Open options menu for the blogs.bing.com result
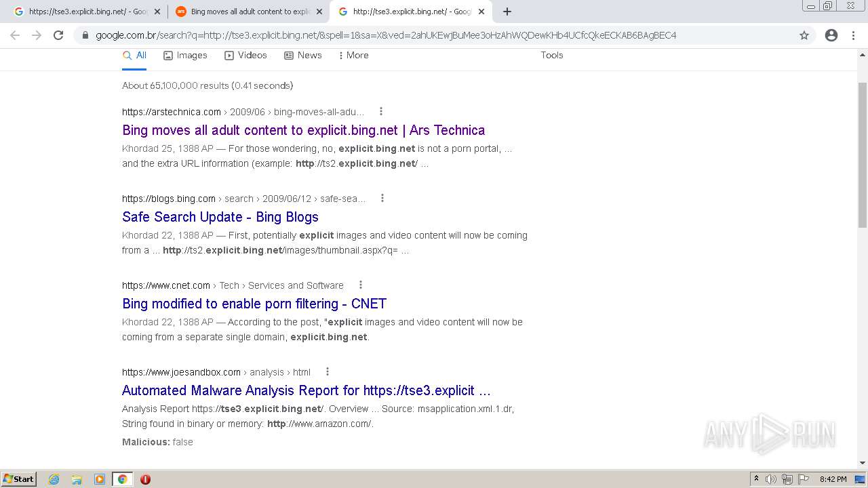Screen dimensions: 868x488 [382, 198]
